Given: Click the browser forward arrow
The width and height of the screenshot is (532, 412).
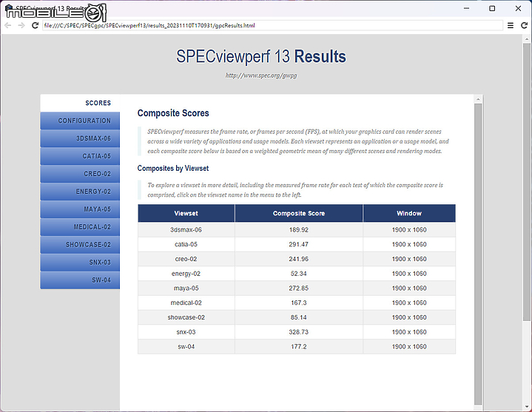Looking at the screenshot, I should pyautogui.click(x=21, y=25).
